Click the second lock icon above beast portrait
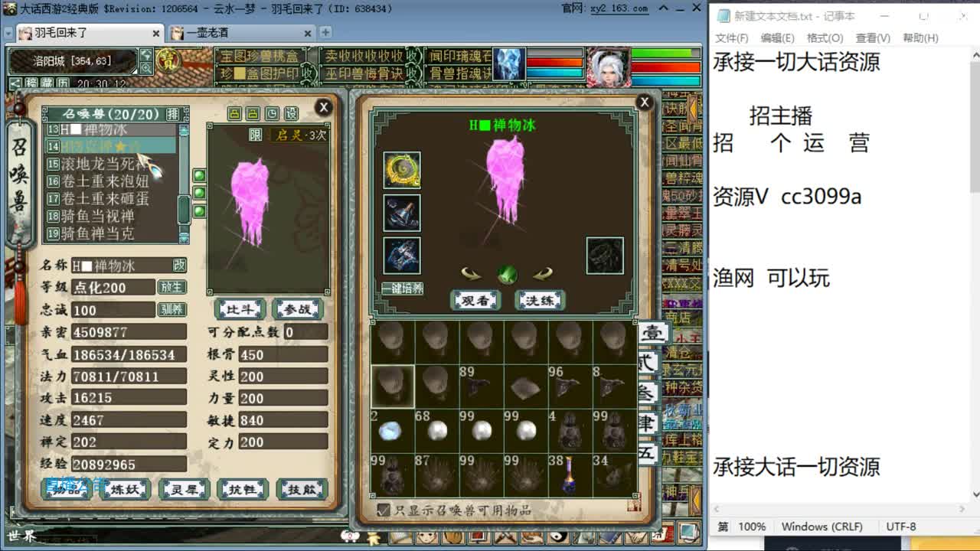The image size is (980, 551). tap(253, 114)
